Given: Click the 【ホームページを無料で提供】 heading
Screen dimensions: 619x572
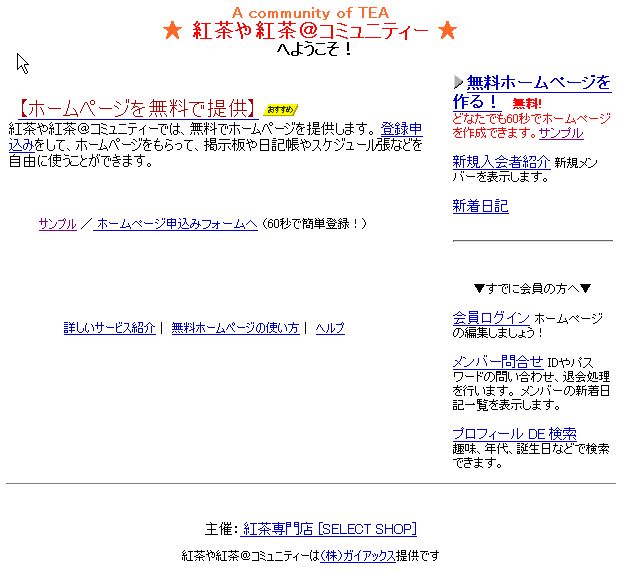Looking at the screenshot, I should pyautogui.click(x=136, y=108).
